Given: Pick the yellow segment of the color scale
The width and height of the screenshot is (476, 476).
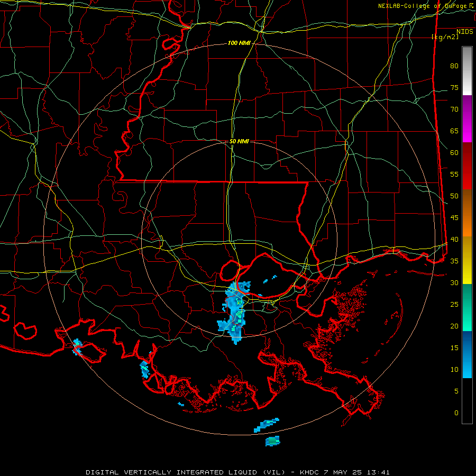Looking at the screenshot, I should (467, 260).
